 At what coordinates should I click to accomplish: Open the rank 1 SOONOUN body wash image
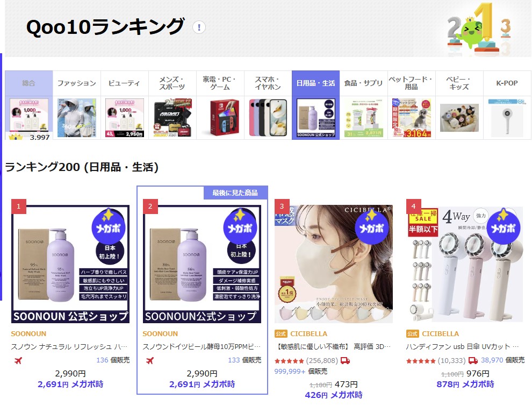70,264
